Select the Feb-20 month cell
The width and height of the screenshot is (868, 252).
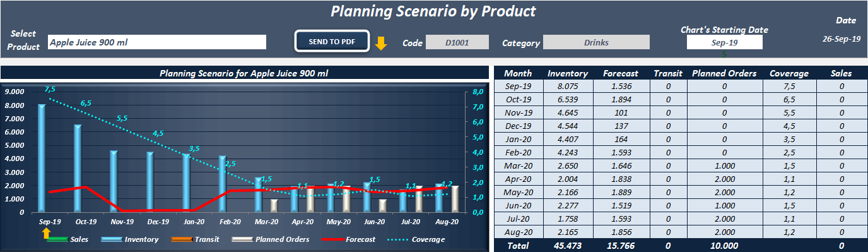518,152
